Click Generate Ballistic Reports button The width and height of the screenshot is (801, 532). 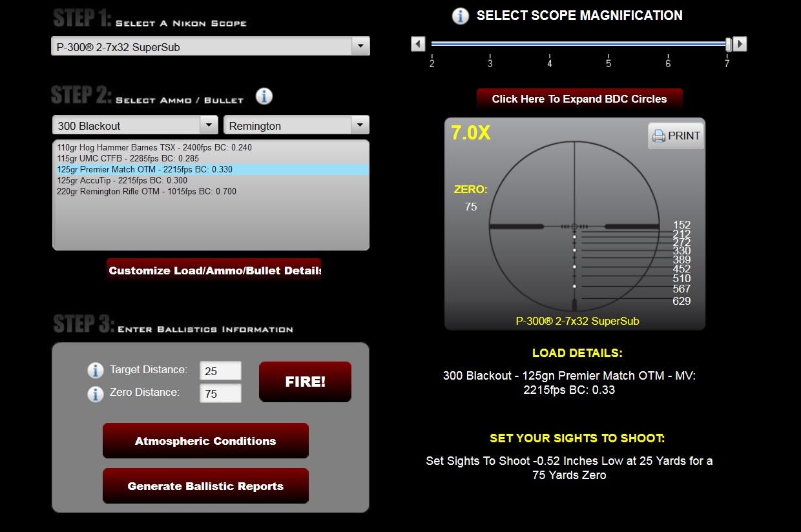click(205, 486)
